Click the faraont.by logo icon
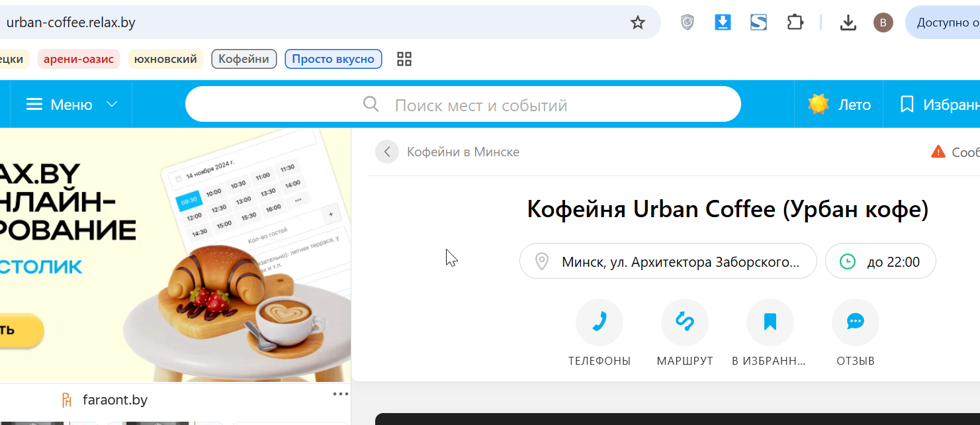Viewport: 980px width, 425px height. coord(67,400)
